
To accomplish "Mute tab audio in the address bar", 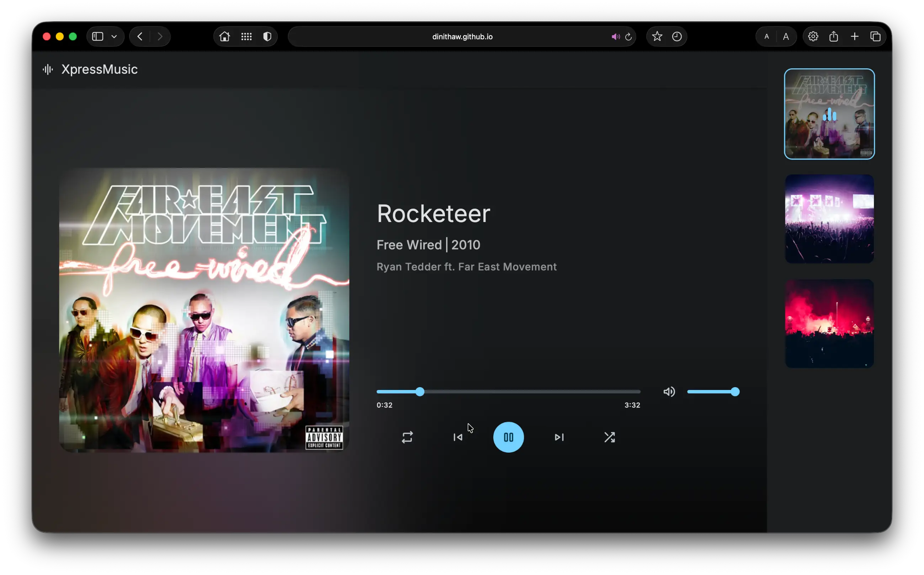I will 616,37.
